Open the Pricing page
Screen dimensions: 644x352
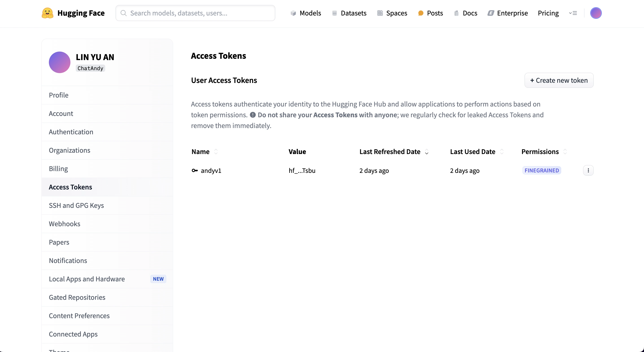pos(548,13)
